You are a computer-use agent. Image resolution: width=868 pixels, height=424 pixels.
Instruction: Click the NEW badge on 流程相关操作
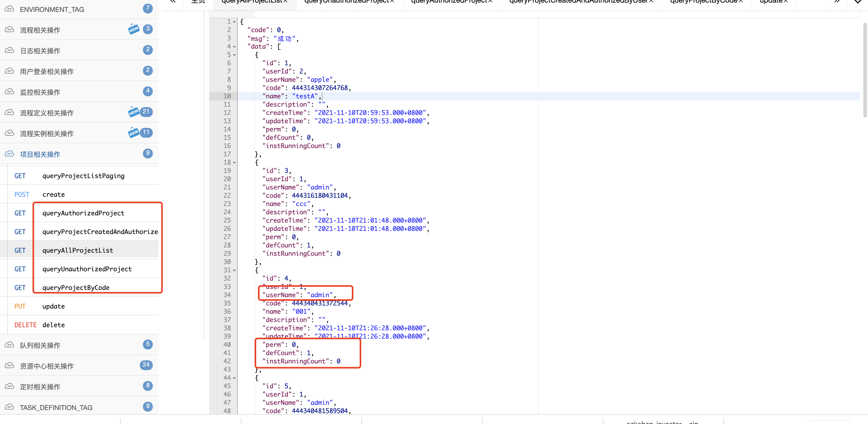click(133, 29)
